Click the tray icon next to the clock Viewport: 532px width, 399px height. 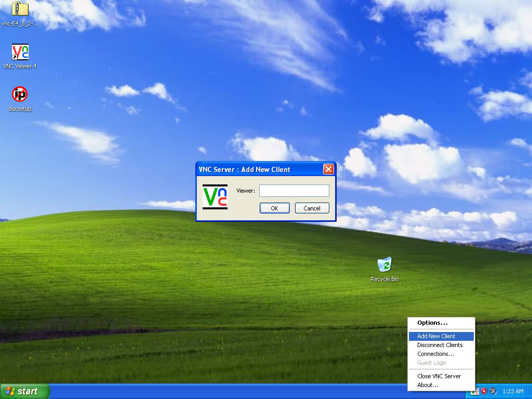click(493, 391)
